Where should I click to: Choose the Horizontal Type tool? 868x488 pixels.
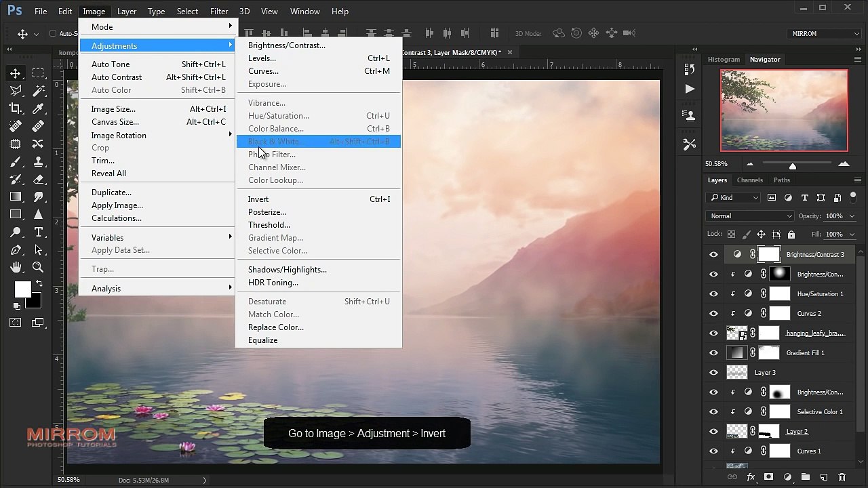pos(39,232)
